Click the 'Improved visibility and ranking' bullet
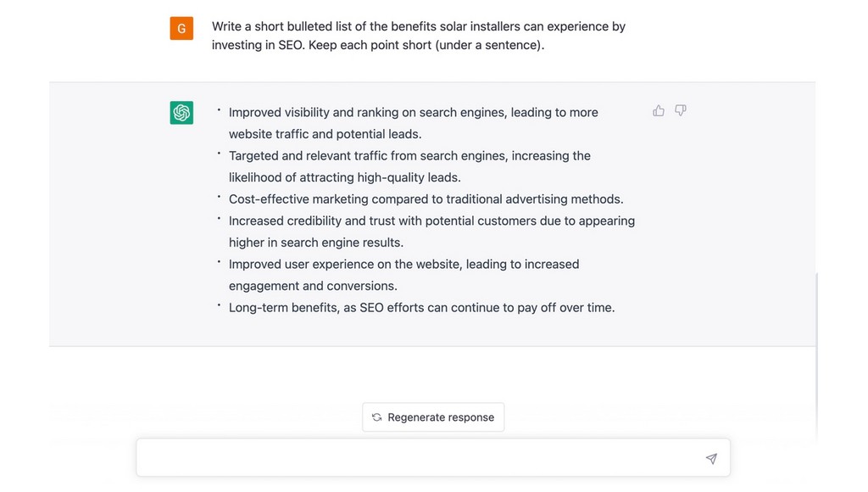The width and height of the screenshot is (868, 492). (x=413, y=123)
